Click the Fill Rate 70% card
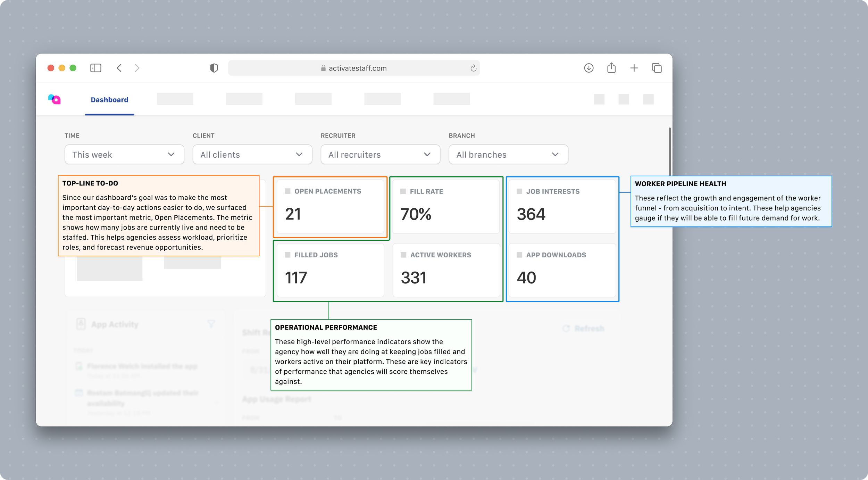This screenshot has width=868, height=480. (x=446, y=207)
